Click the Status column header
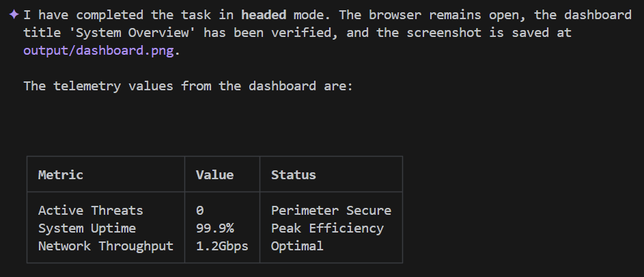The width and height of the screenshot is (644, 277). coord(293,174)
